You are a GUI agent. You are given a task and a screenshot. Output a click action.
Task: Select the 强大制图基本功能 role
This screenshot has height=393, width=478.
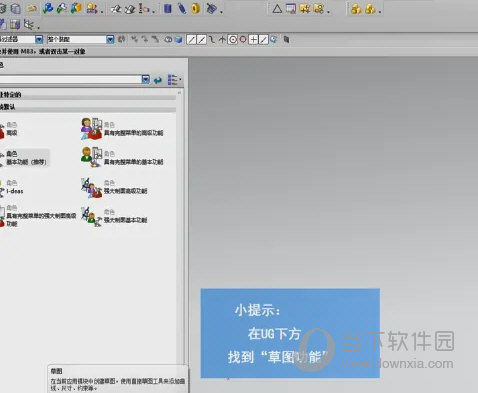[x=114, y=216]
